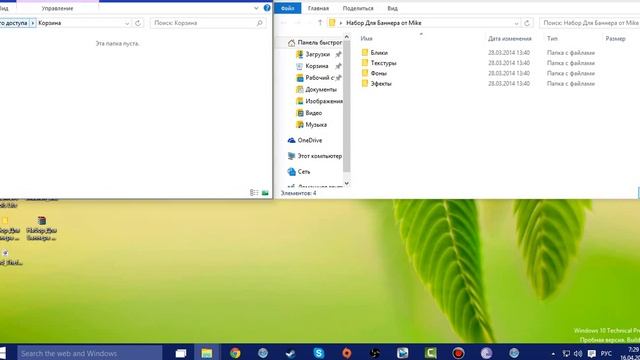Open network status in system tray
This screenshot has width=640, height=360.
(x=566, y=353)
